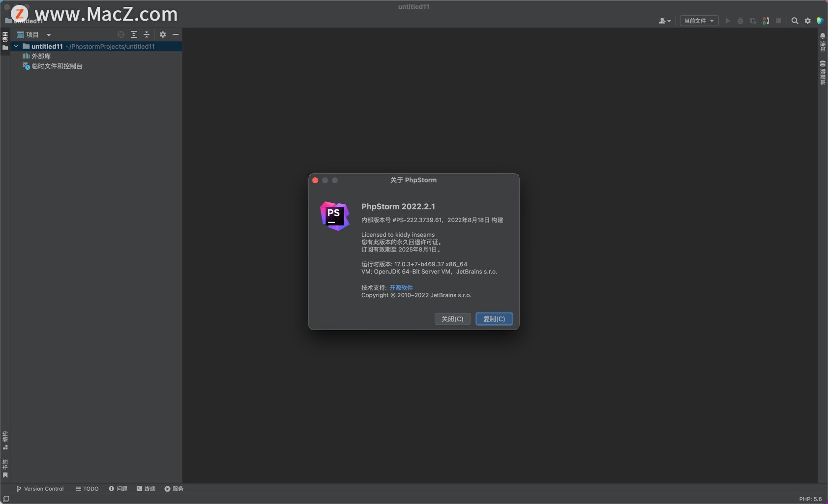This screenshot has width=828, height=504.
Task: Open Search Everywhere magnifier icon
Action: [x=795, y=21]
